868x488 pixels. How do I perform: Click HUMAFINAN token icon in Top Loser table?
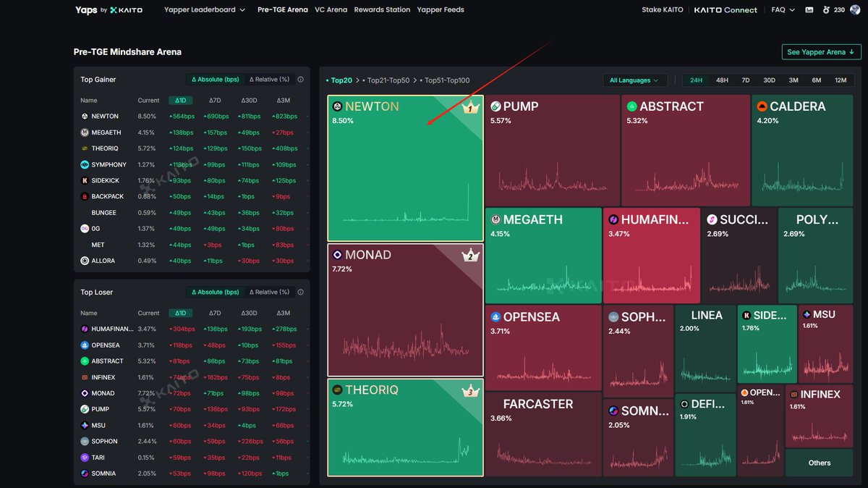tap(85, 329)
